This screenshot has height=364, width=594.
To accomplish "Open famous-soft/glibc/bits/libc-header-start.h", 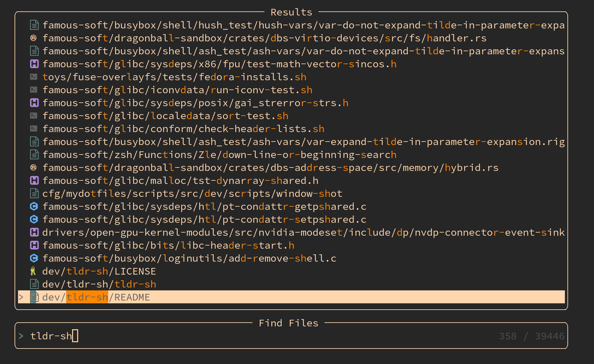I will coord(291,245).
